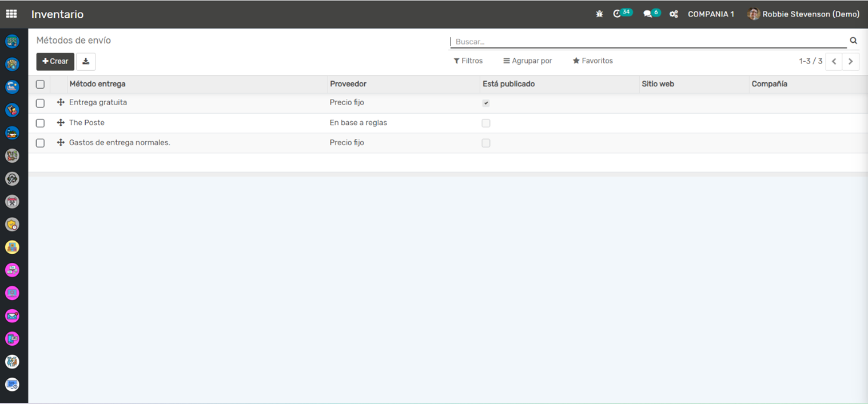The height and width of the screenshot is (404, 868).
Task: Open the COMPANIA 1 company switcher
Action: [711, 14]
